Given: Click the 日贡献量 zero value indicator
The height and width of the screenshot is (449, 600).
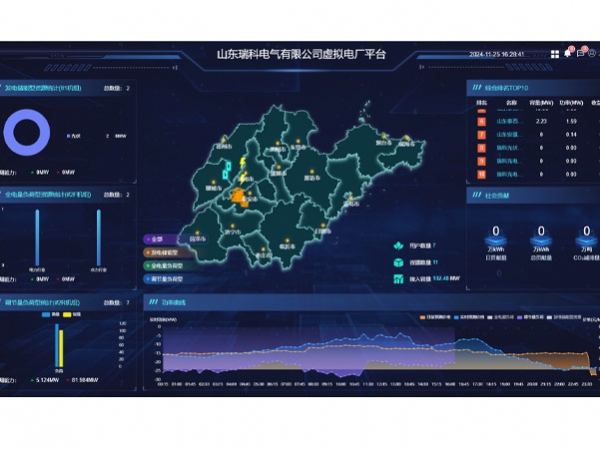Looking at the screenshot, I should click(x=493, y=235).
